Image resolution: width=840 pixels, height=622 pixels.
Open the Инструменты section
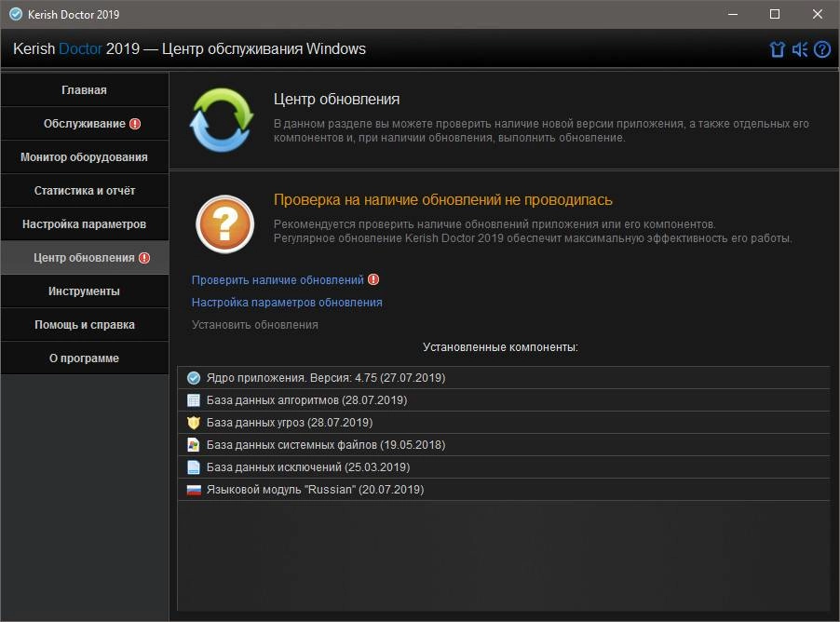point(85,291)
